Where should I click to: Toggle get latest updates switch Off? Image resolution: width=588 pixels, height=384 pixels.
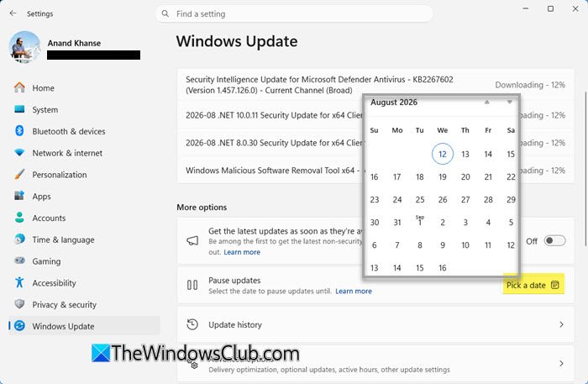tap(554, 241)
